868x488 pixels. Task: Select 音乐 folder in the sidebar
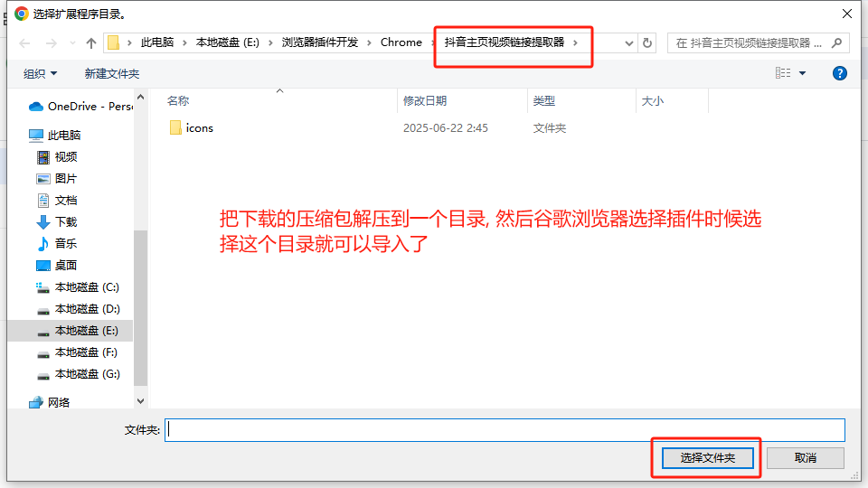[66, 244]
